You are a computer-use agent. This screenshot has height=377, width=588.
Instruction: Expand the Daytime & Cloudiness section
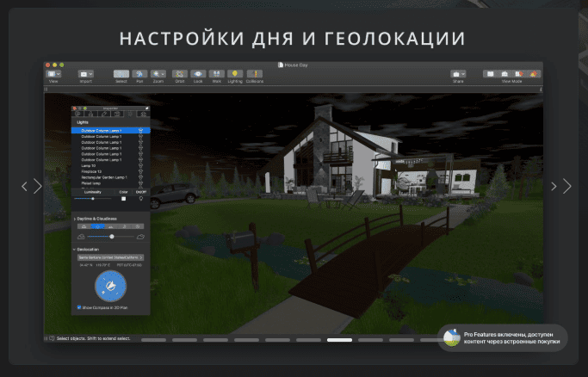(74, 219)
